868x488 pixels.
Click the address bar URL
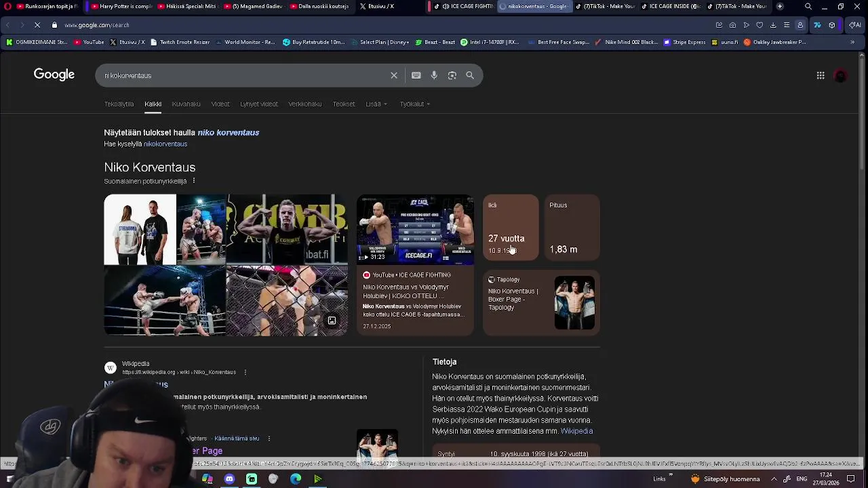tap(97, 25)
